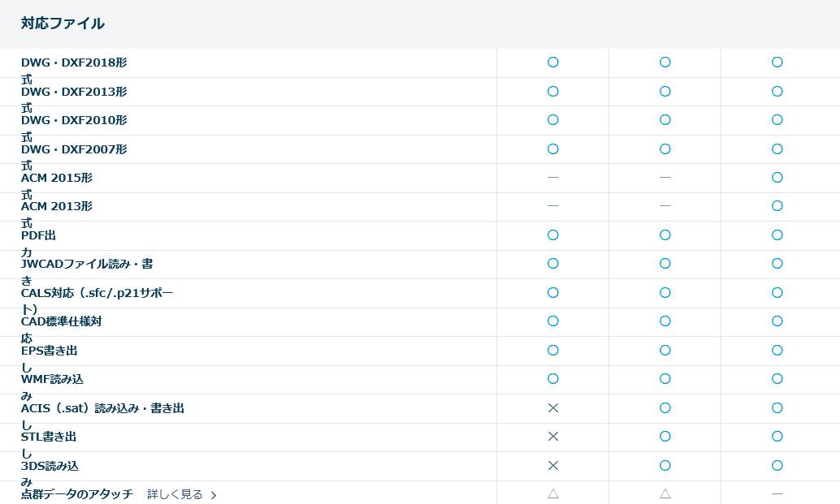This screenshot has width=840, height=504.
Task: Click the first triangle in 点群データ row
Action: 553,493
